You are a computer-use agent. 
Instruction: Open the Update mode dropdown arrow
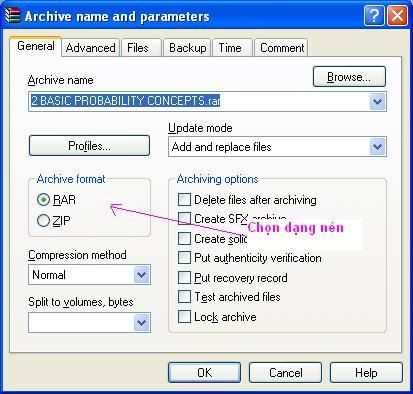point(377,146)
